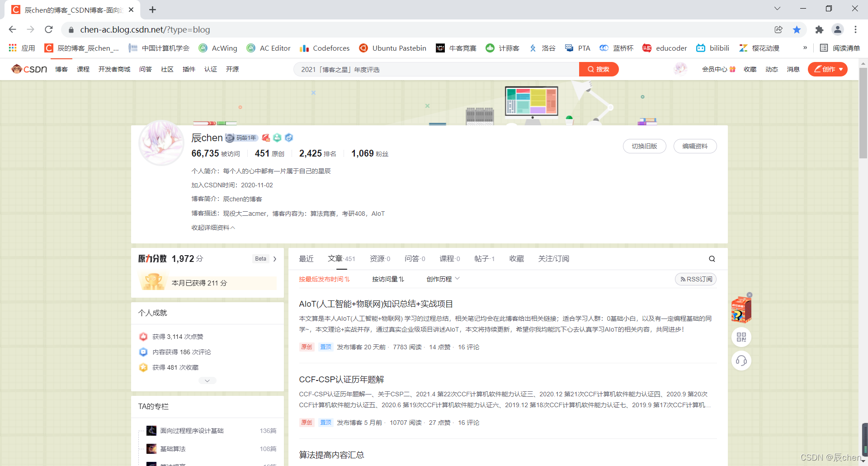Click the CSDN logo
Image resolution: width=868 pixels, height=466 pixels.
pyautogui.click(x=29, y=69)
